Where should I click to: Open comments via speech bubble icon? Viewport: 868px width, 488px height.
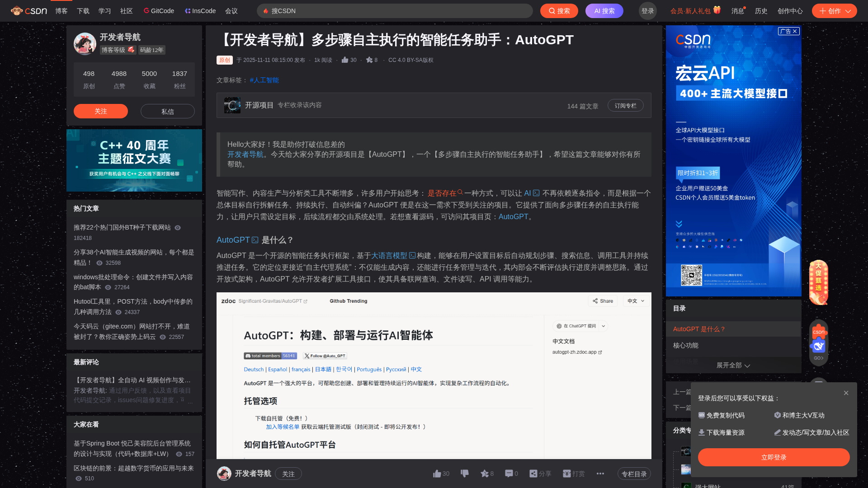(x=509, y=474)
